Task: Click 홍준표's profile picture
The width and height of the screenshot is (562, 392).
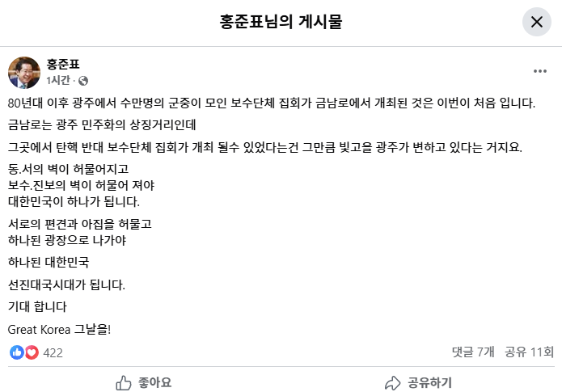Action: (24, 72)
